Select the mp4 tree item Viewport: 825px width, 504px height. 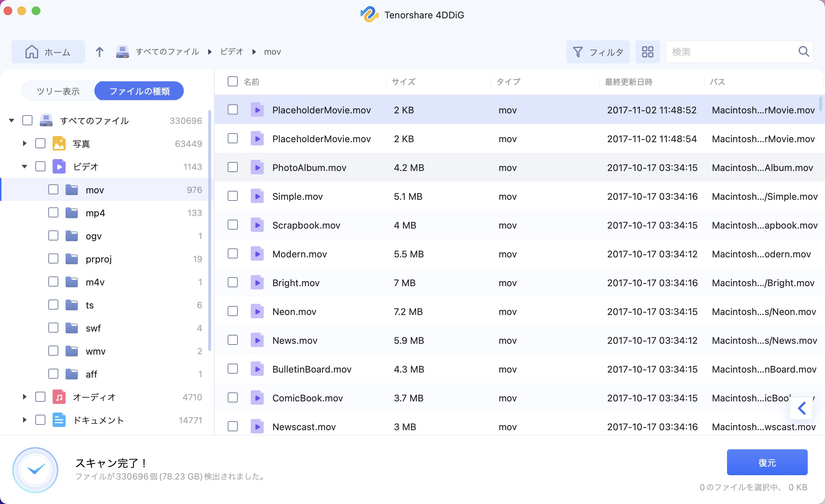click(x=107, y=213)
